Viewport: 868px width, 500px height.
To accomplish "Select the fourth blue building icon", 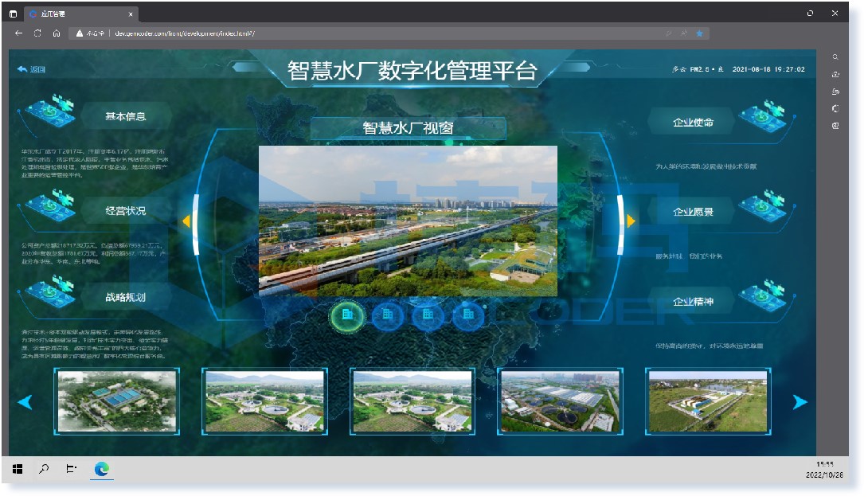I will click(x=467, y=316).
